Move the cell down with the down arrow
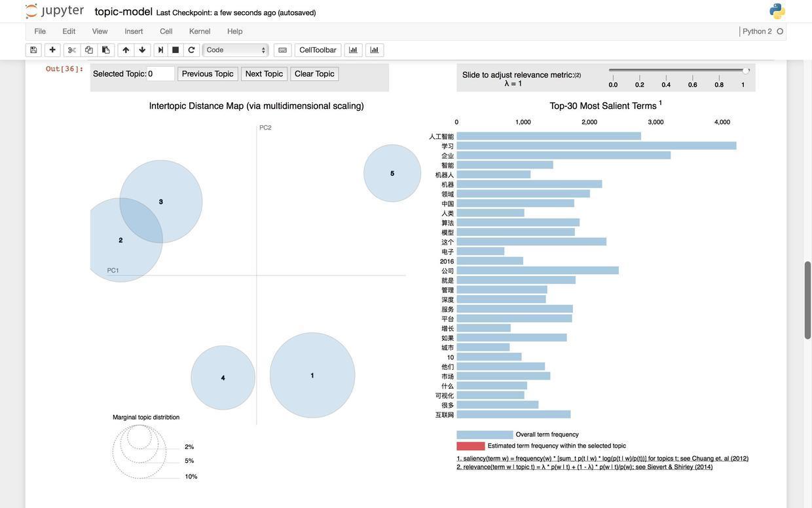 coord(142,50)
